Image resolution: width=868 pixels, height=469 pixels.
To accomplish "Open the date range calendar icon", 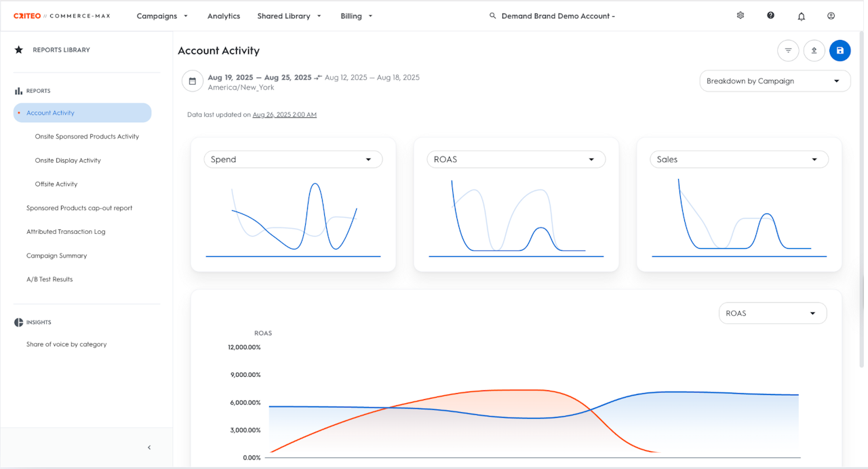I will 193,81.
